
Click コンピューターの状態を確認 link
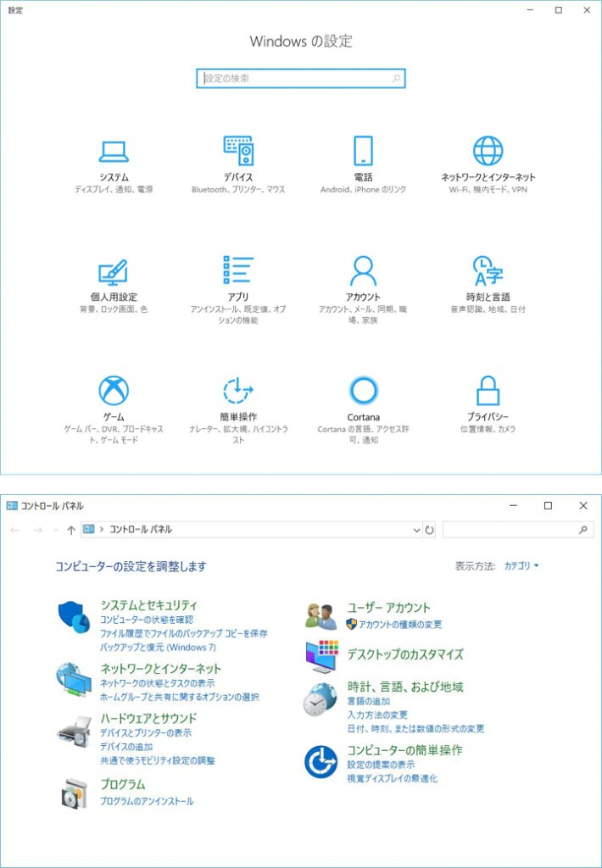tap(147, 620)
